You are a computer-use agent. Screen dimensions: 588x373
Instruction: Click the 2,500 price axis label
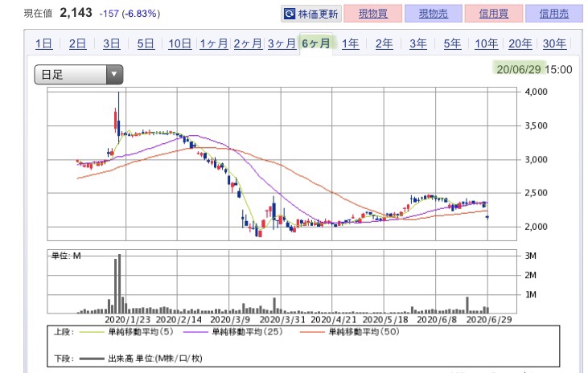click(x=536, y=193)
